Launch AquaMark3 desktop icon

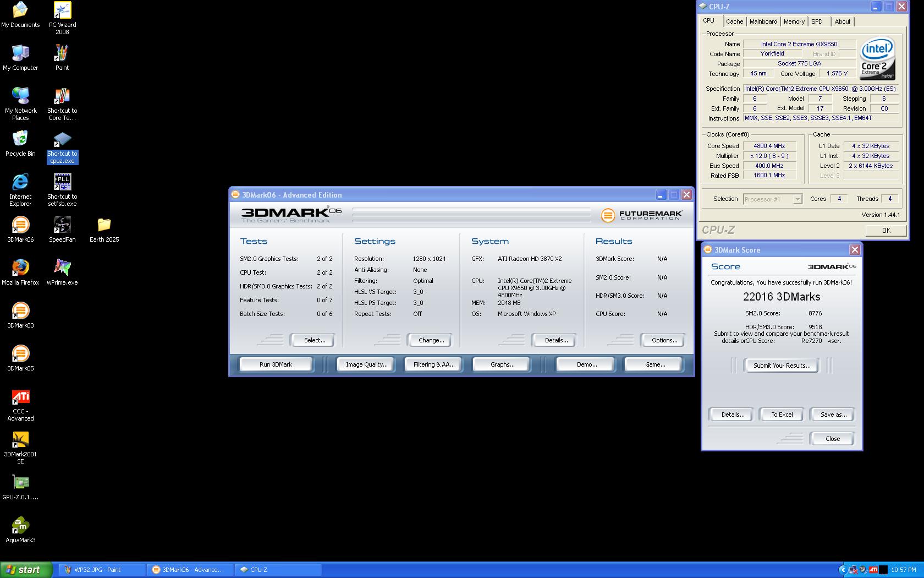[x=20, y=530]
